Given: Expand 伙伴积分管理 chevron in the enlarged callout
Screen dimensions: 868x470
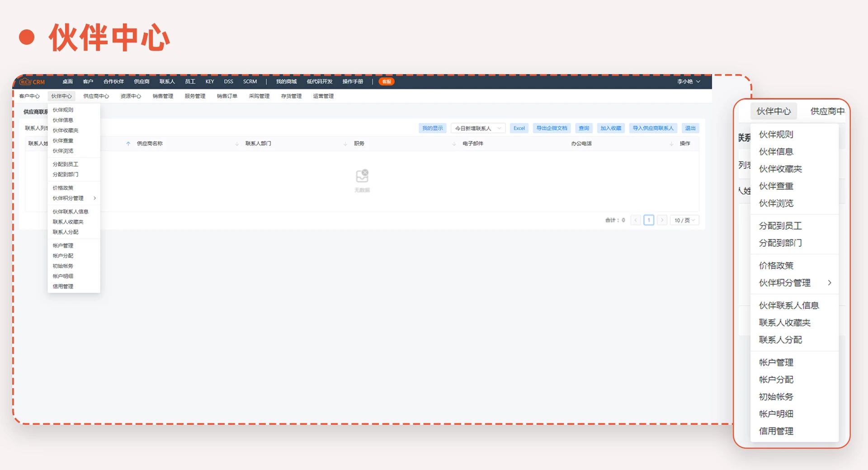Looking at the screenshot, I should (830, 283).
